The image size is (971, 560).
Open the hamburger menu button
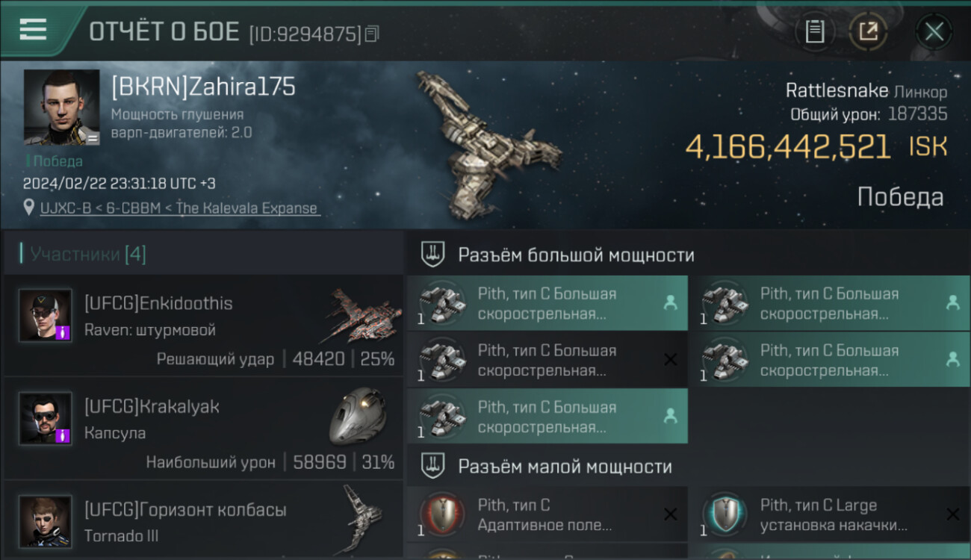tap(34, 29)
